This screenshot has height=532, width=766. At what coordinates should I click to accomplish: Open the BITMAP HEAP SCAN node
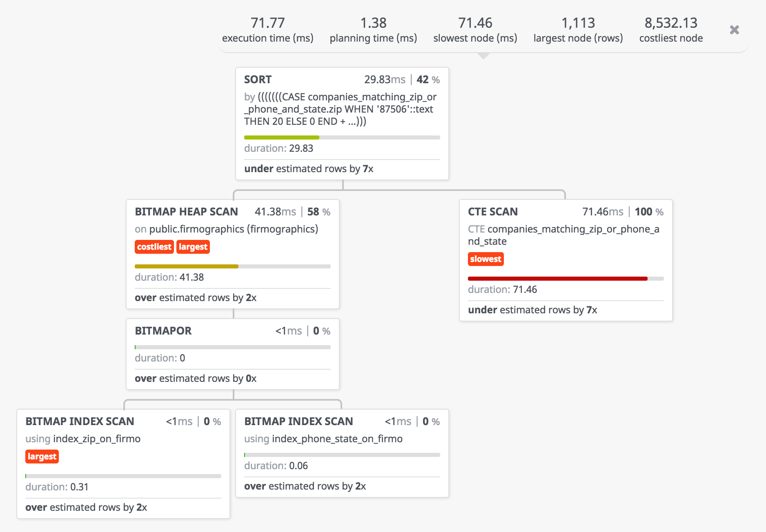click(186, 212)
